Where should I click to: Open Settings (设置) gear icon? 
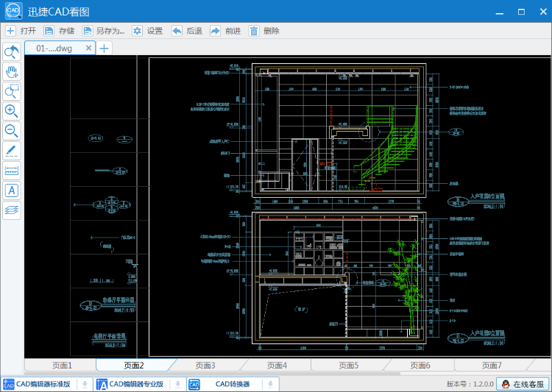pyautogui.click(x=137, y=31)
